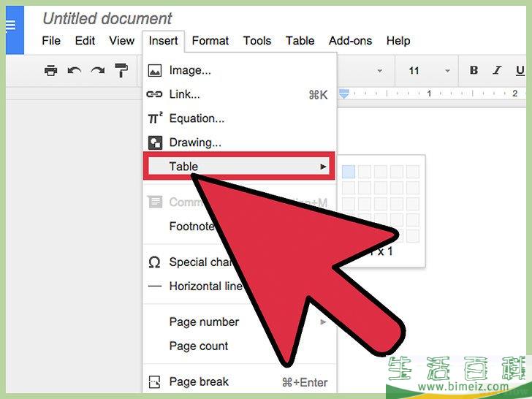Insert a Link from the menu

coord(184,94)
